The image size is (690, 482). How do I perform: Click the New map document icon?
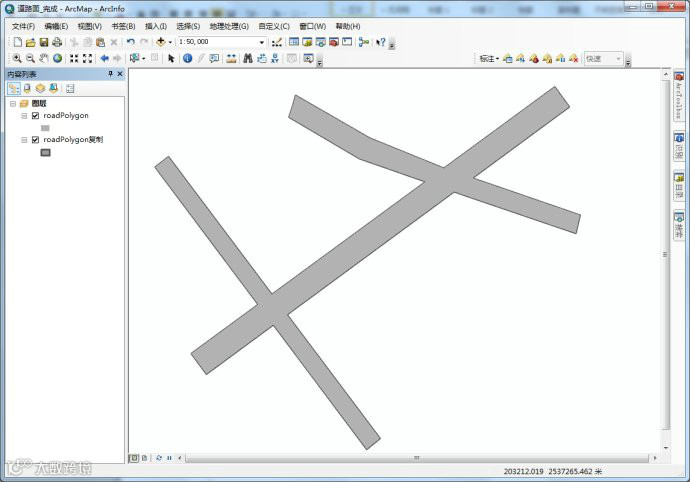pos(18,42)
